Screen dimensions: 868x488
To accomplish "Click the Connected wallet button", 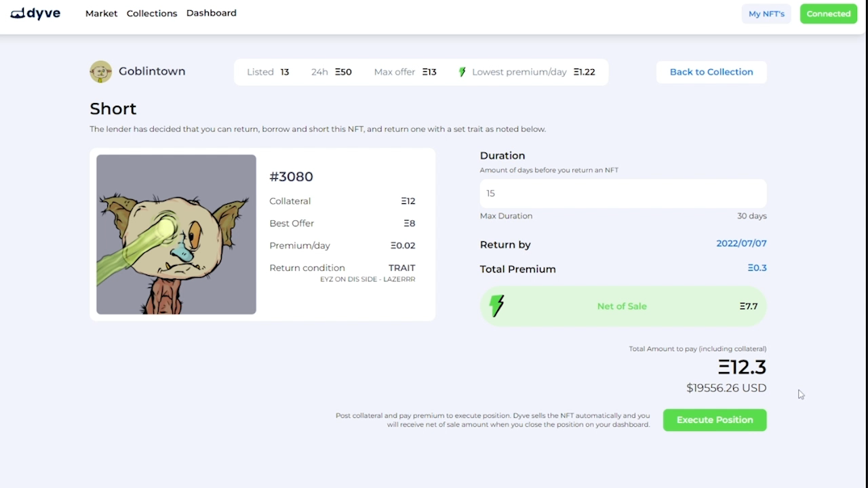I will point(829,14).
